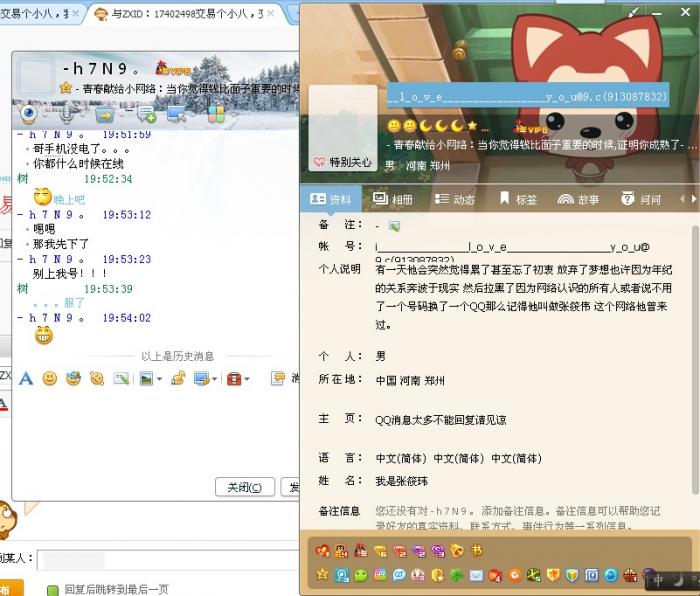Open the h7N9 contact avatar in the chat header
700x596 pixels.
pyautogui.click(x=35, y=75)
